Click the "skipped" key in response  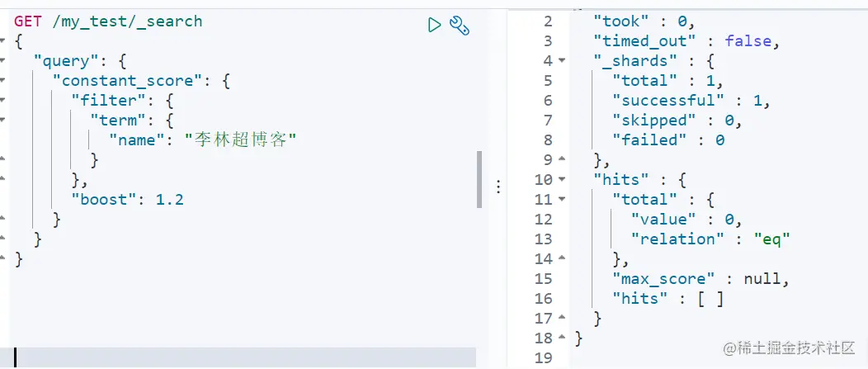click(x=653, y=121)
